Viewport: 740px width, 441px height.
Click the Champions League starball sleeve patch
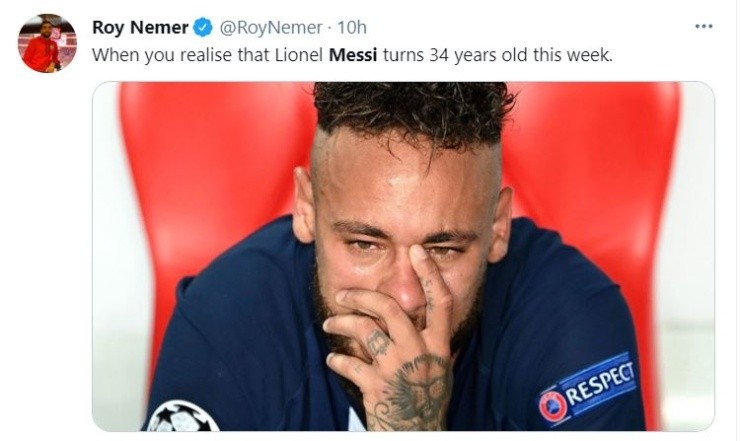pyautogui.click(x=182, y=417)
